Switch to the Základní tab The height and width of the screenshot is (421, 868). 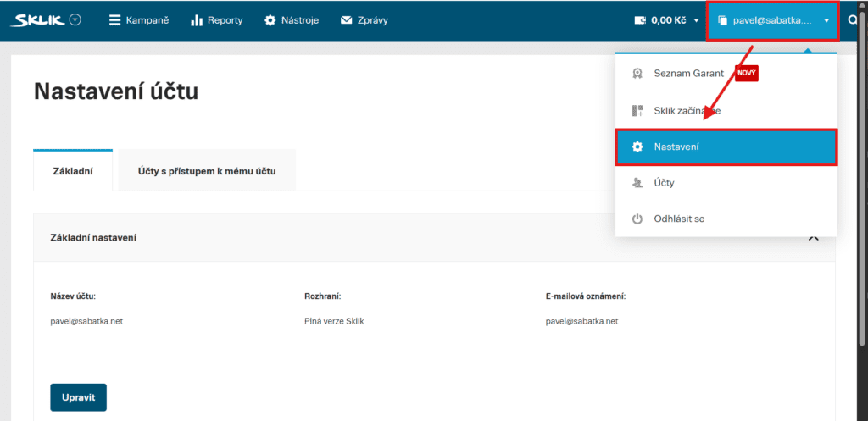point(72,171)
